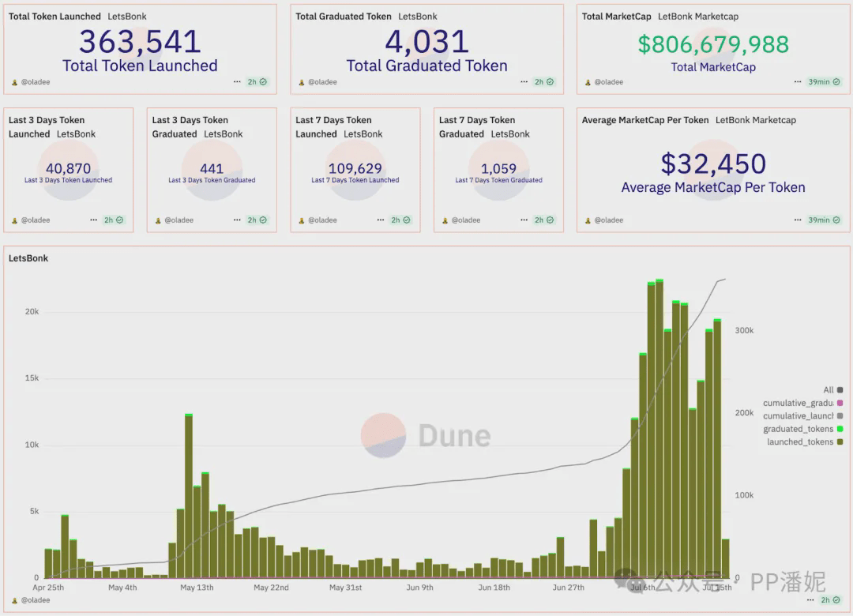Click author avatar on Average MarketCap card
The height and width of the screenshot is (616, 853).
pos(588,220)
